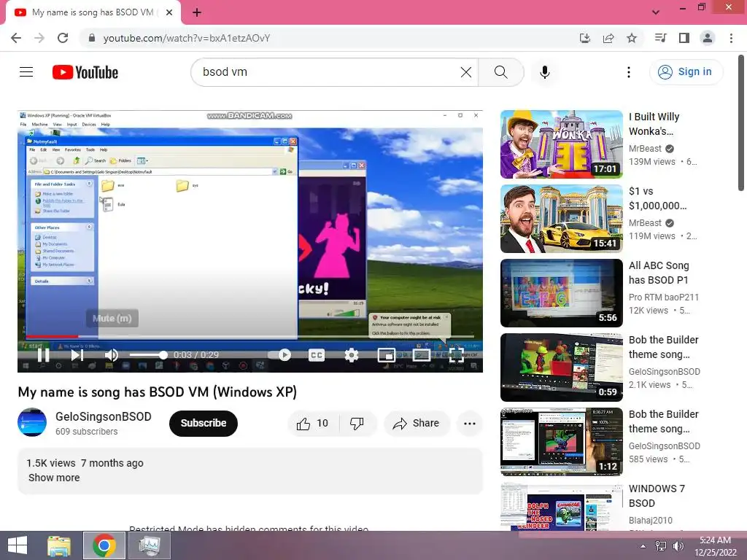The image size is (747, 560).
Task: Open Windows Start menu
Action: pos(18,545)
